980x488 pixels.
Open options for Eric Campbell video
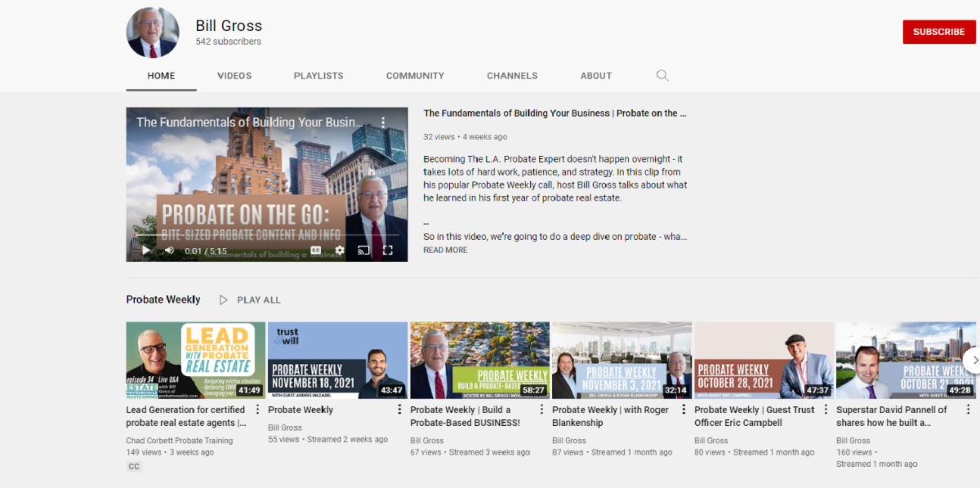[826, 410]
